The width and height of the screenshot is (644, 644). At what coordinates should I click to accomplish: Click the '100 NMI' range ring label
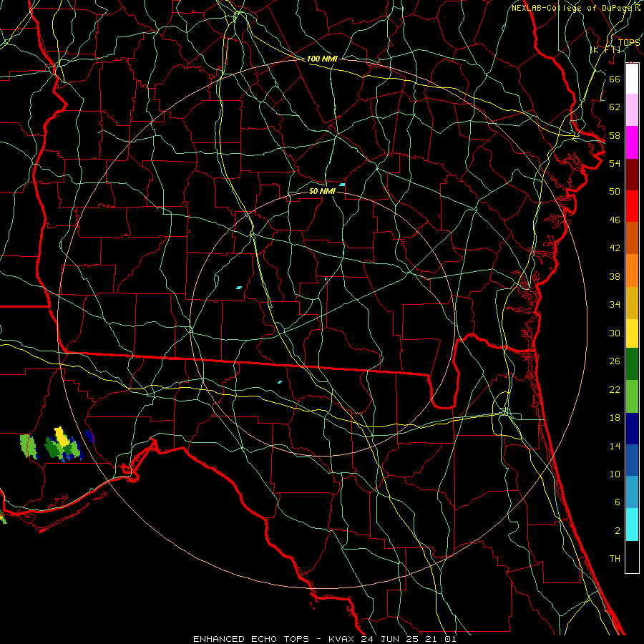click(322, 59)
